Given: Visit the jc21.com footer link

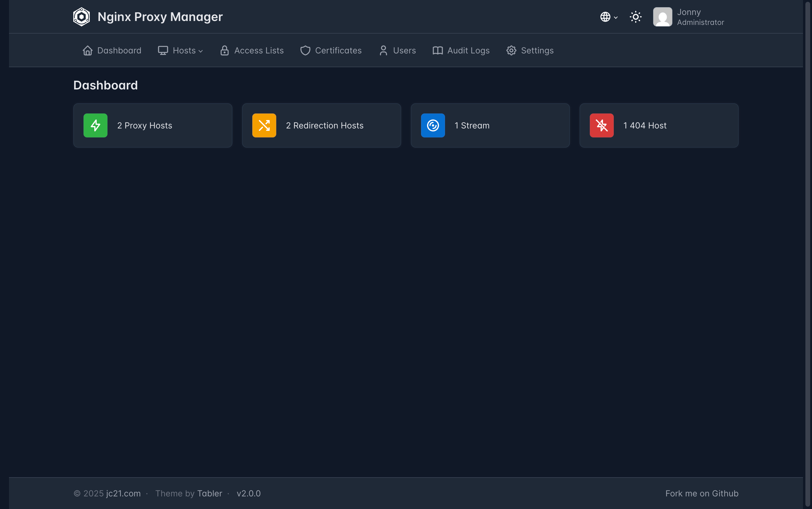Looking at the screenshot, I should point(123,493).
